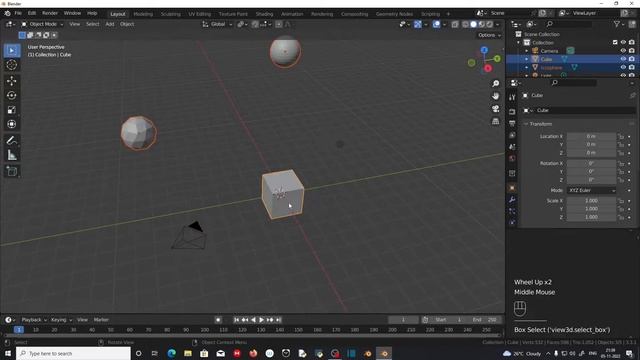Switch to the Shading workspace tab
The width and height of the screenshot is (640, 360).
[x=264, y=14]
